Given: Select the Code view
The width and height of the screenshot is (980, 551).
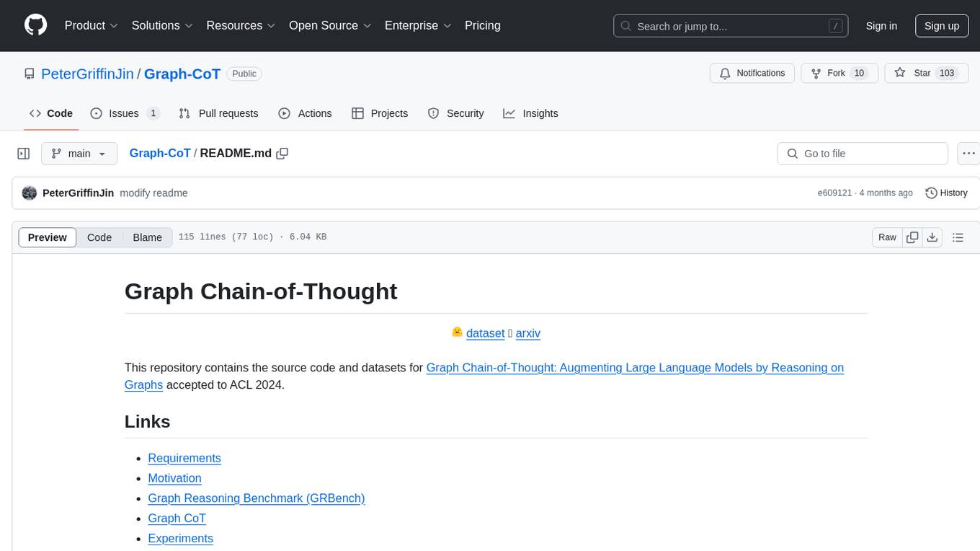Looking at the screenshot, I should (x=99, y=237).
